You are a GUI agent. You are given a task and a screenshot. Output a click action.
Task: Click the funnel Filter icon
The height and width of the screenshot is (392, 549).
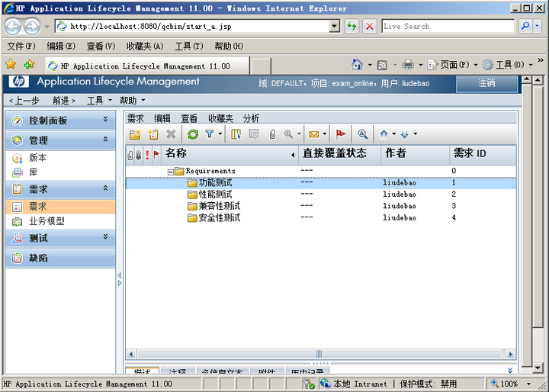click(x=210, y=133)
